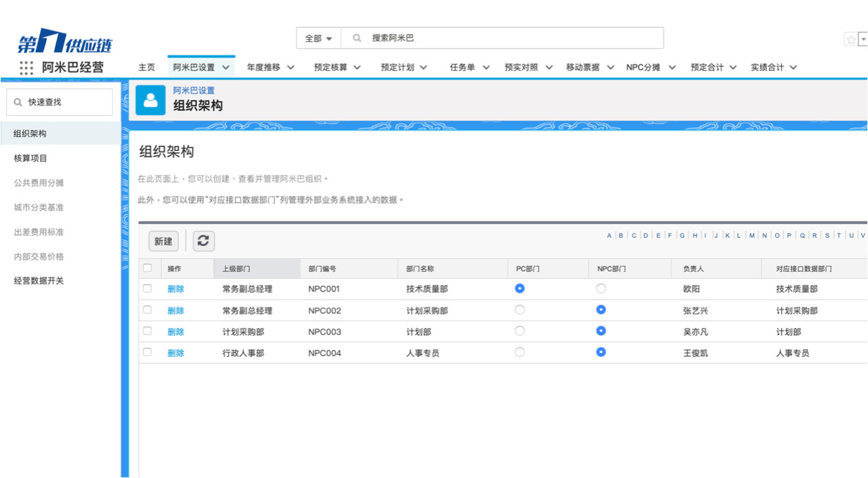The height and width of the screenshot is (478, 868).
Task: Select NPC部门 radio for NPC004 row
Action: (x=601, y=352)
